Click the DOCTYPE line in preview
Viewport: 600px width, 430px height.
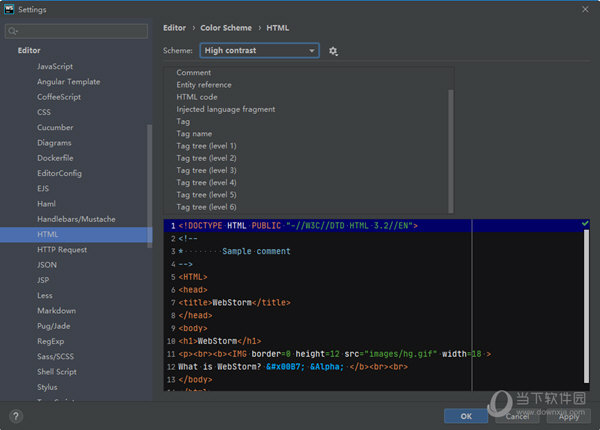tap(298, 226)
